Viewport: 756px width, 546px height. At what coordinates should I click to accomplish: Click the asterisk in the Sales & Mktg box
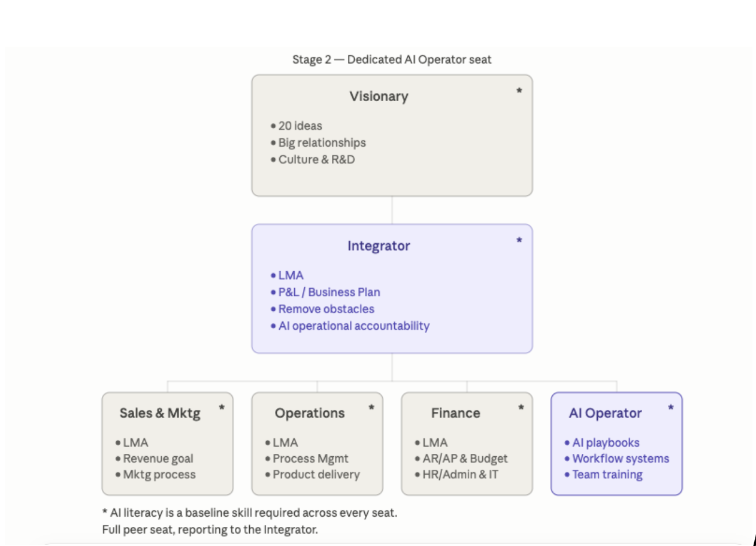tap(222, 408)
